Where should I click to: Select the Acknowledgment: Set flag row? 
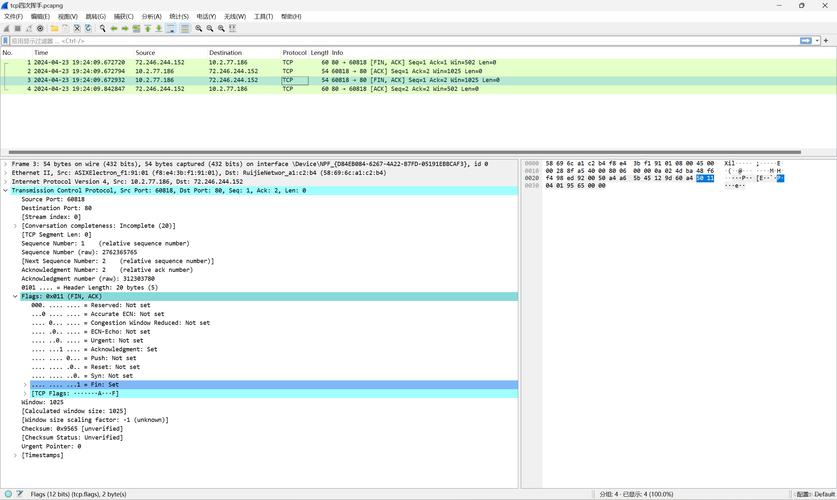(94, 349)
